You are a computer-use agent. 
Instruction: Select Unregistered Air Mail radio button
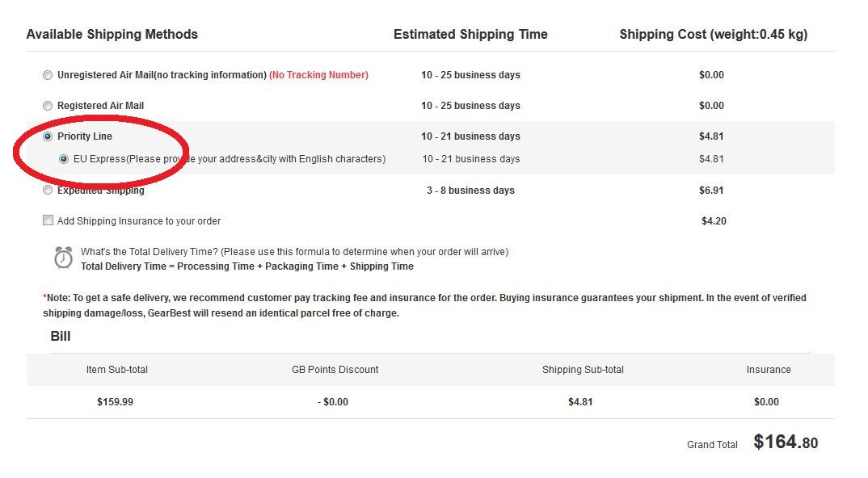click(48, 75)
